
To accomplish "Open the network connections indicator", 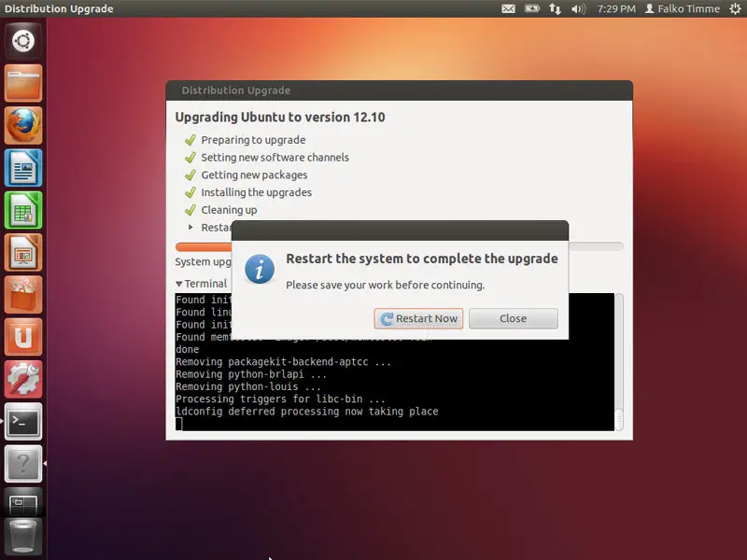I will tap(555, 8).
